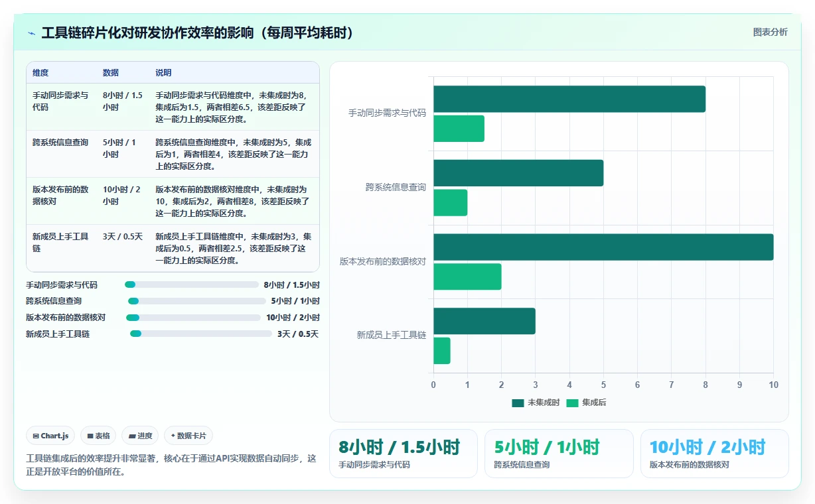Screen dimensions: 815x504
Task: Click the 图表分析 label in header
Action: coord(770,32)
